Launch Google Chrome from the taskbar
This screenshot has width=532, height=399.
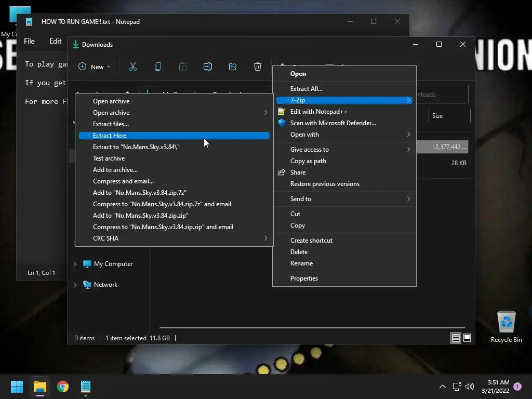point(63,387)
